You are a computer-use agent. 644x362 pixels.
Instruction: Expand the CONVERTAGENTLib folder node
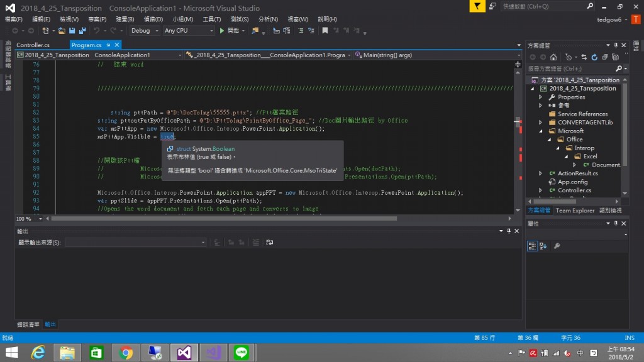[541, 123]
